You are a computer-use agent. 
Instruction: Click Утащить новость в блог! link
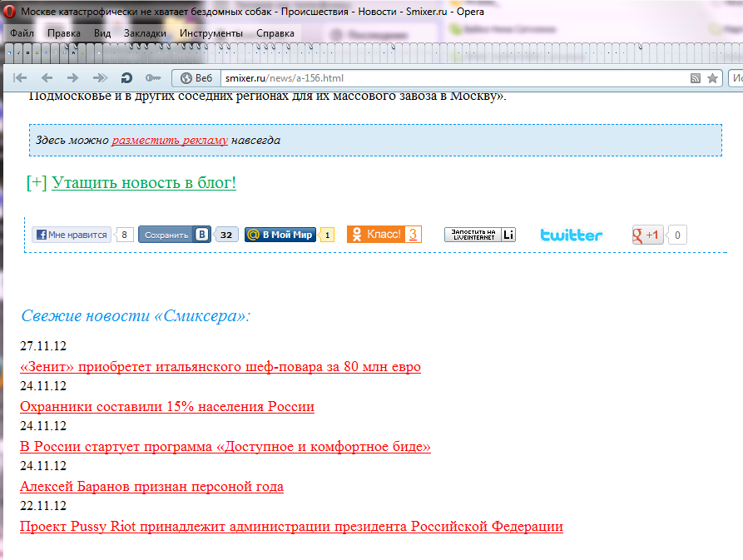[144, 183]
